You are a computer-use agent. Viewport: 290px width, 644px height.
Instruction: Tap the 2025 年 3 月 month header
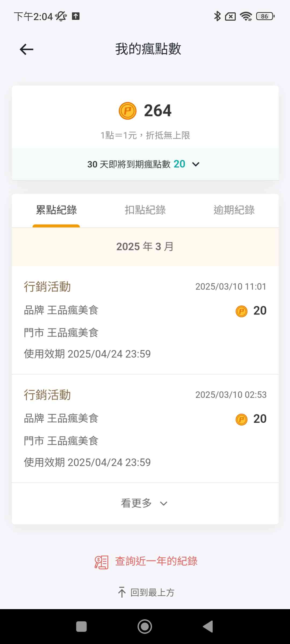(145, 247)
